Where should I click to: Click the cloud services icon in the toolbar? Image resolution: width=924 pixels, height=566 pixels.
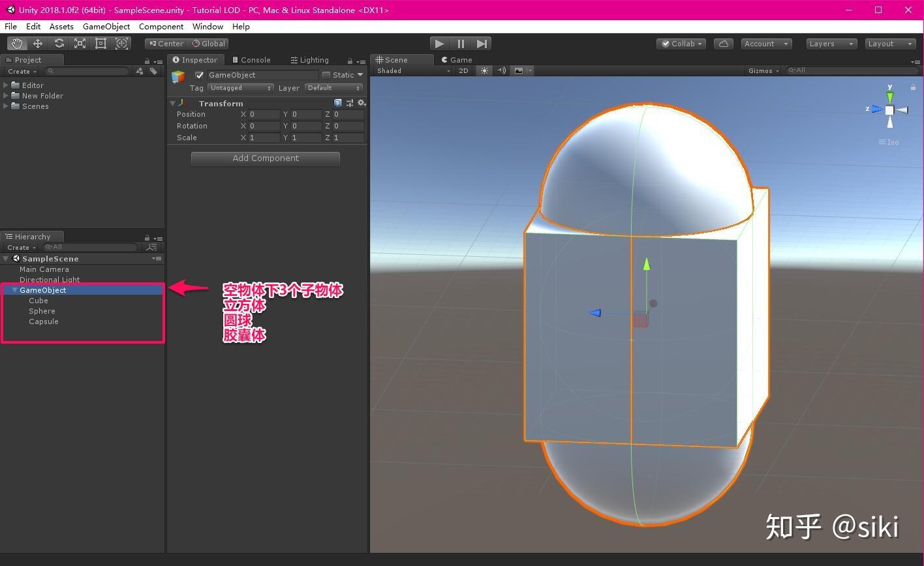click(x=723, y=43)
